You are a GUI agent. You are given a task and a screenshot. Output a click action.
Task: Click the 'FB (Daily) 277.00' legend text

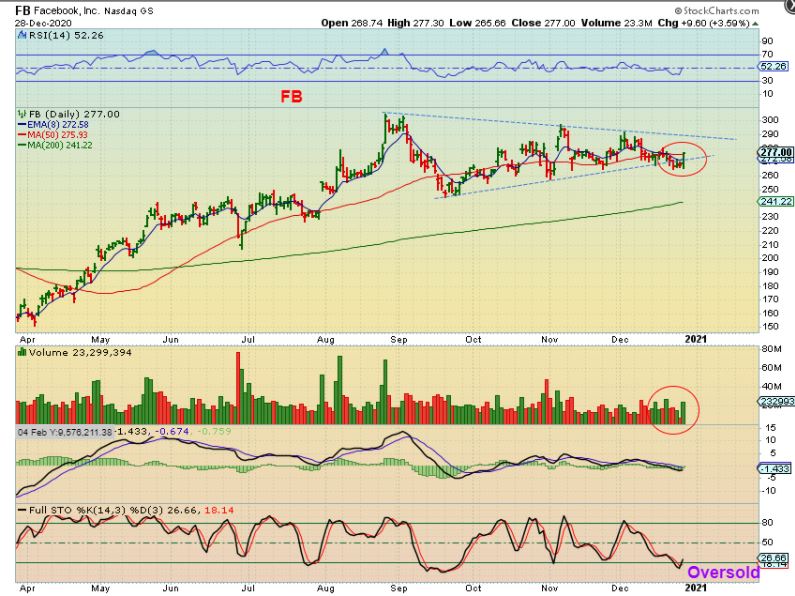(74, 114)
